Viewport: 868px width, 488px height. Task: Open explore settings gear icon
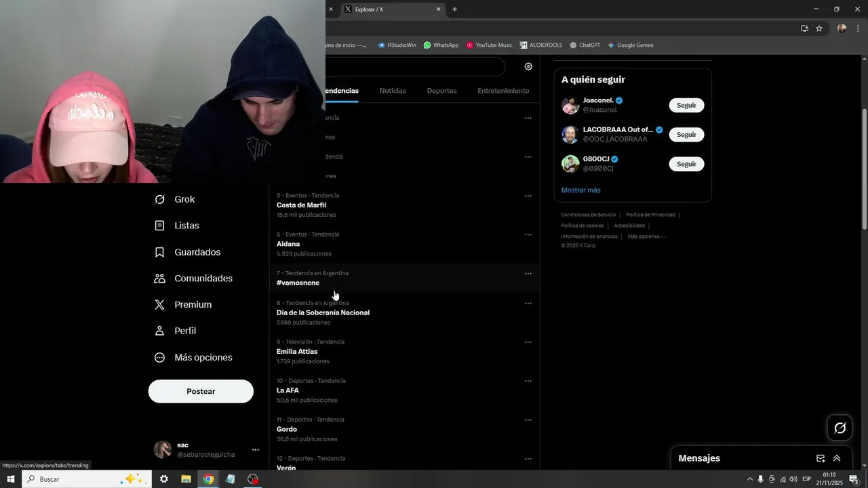(528, 66)
